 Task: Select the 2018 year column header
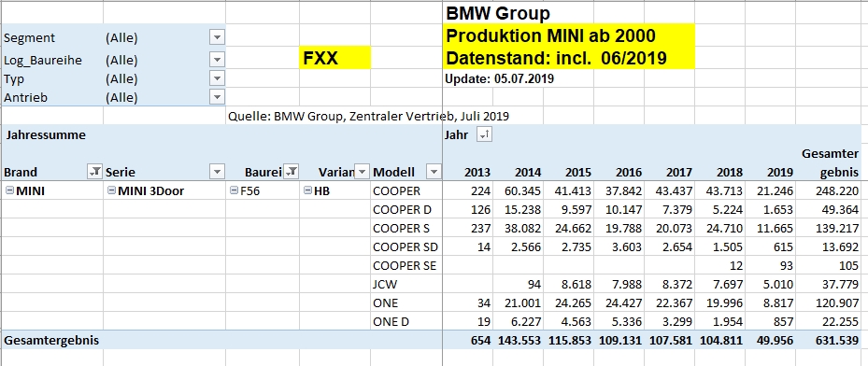click(731, 172)
